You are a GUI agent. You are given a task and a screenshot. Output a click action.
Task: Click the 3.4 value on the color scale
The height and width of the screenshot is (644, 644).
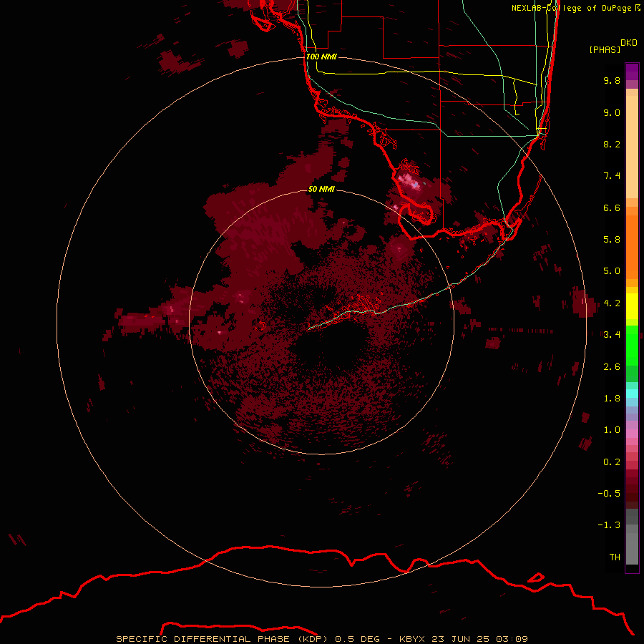pos(612,335)
